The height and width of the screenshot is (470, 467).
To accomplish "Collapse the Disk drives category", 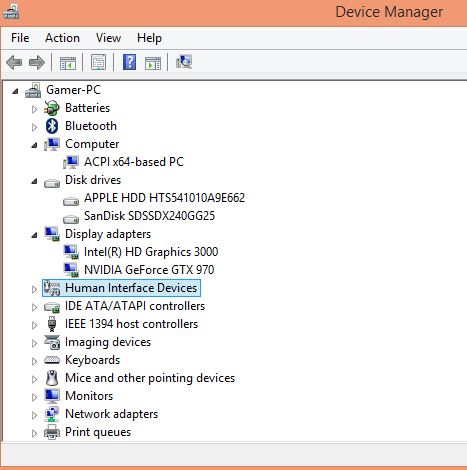I will tap(34, 181).
